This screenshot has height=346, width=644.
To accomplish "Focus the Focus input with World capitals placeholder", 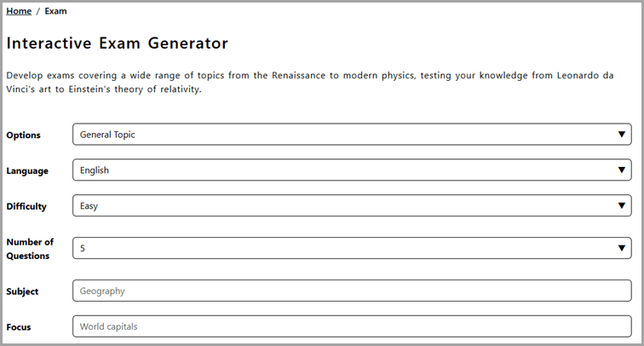I will click(352, 326).
